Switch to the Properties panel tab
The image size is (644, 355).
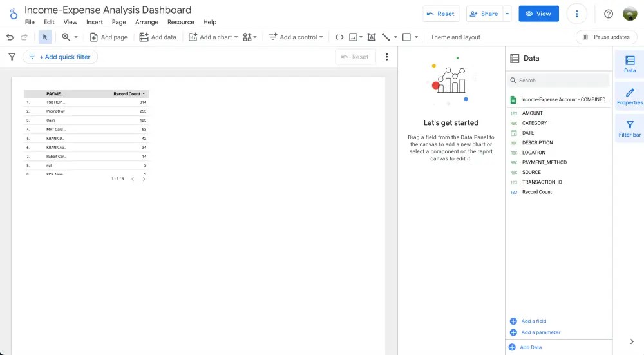[629, 96]
